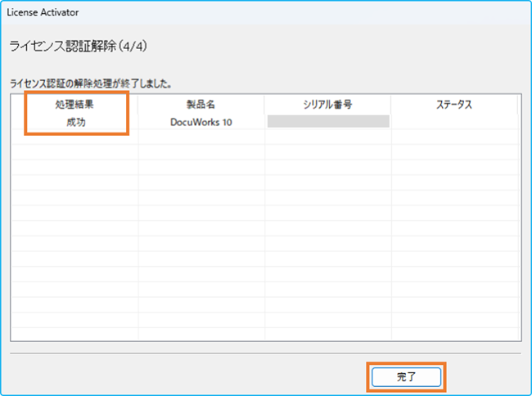Screen dimensions: 532x396
Task: Select the 処理結果 column header
Action: pyautogui.click(x=74, y=105)
